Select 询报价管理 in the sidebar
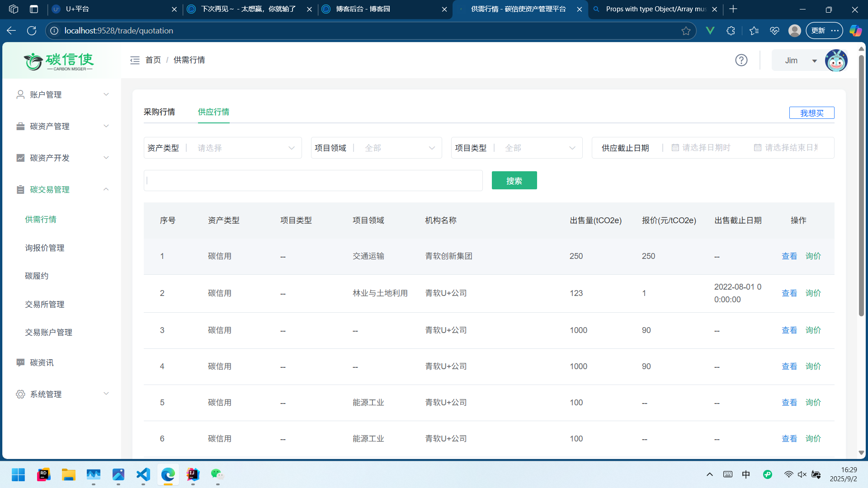 click(x=44, y=248)
